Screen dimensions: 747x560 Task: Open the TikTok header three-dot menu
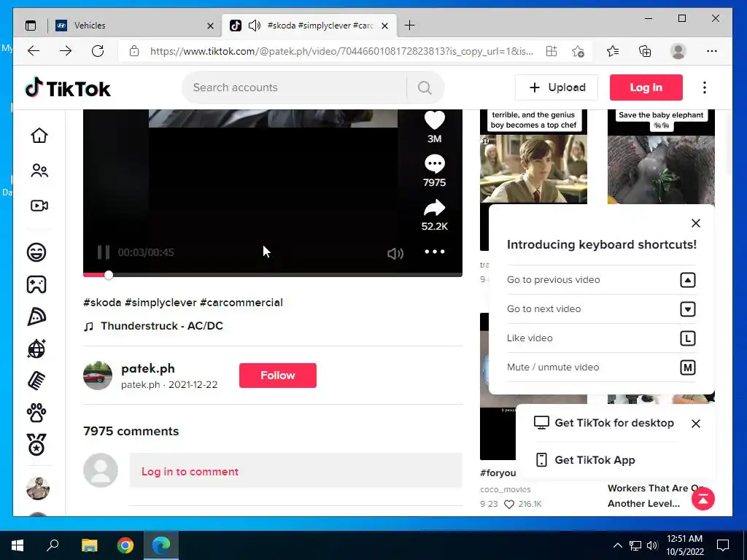click(705, 87)
